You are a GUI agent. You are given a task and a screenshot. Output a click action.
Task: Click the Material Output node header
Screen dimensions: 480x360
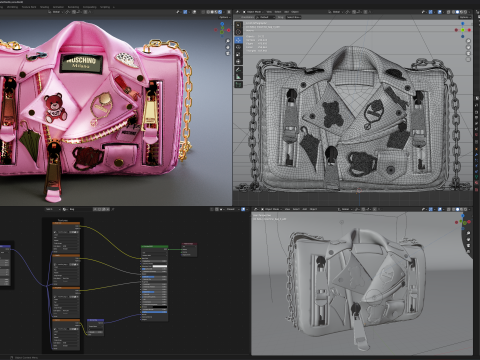(189, 244)
